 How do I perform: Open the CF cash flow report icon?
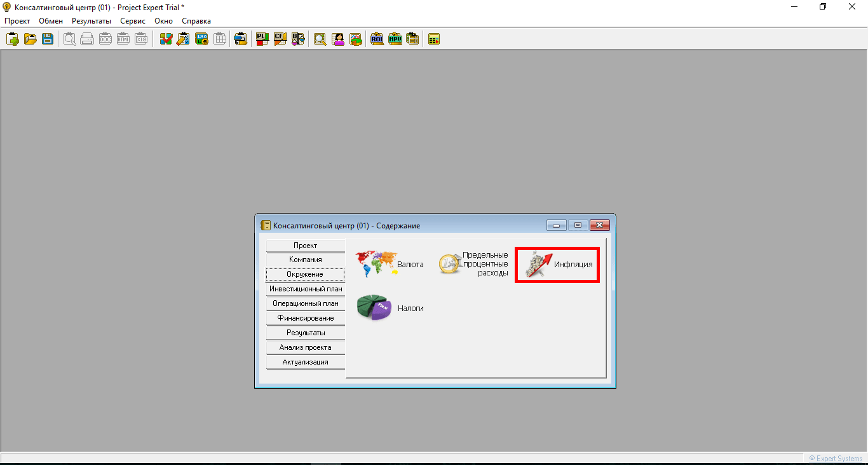pos(280,39)
